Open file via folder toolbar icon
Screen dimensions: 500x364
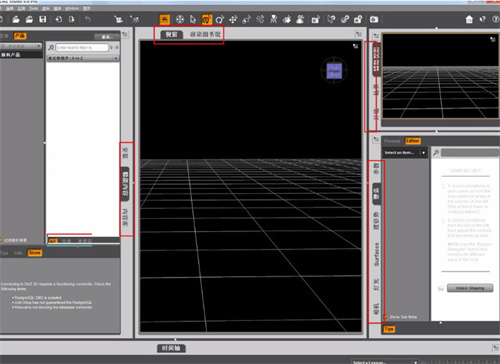pos(16,19)
